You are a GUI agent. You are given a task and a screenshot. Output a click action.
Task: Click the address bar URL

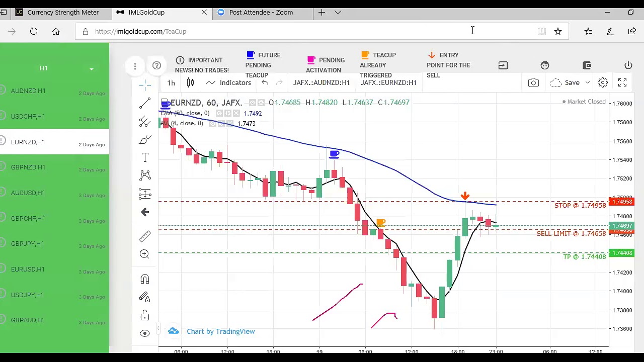point(140,31)
